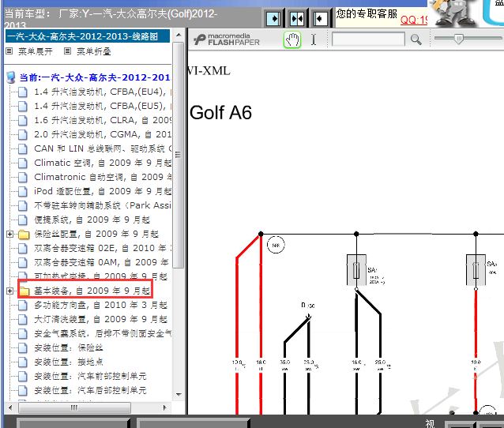Open 不带驻车转向辅助系统 (Park Assist) entry
This screenshot has height=428, width=504.
tap(103, 205)
